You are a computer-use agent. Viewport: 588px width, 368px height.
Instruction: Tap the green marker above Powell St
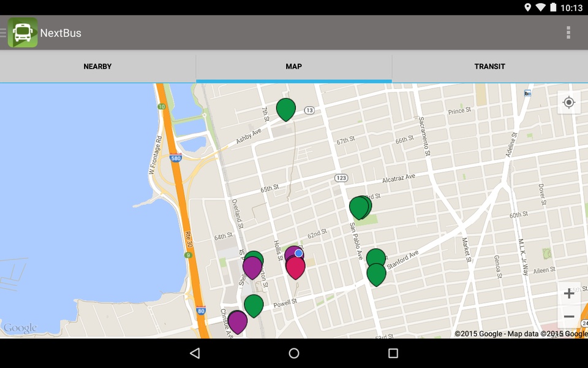254,305
